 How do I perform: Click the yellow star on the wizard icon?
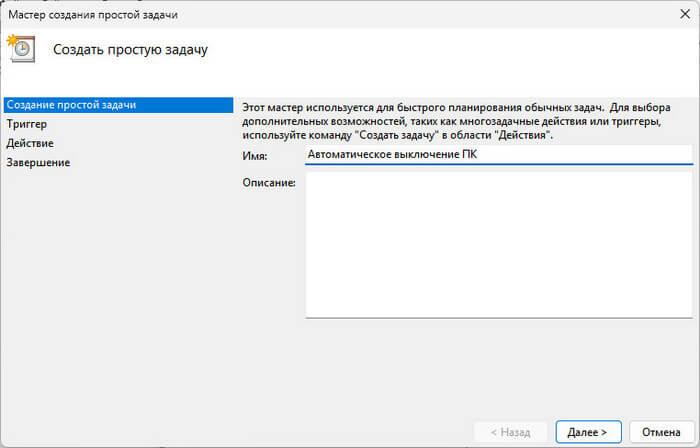click(x=13, y=41)
